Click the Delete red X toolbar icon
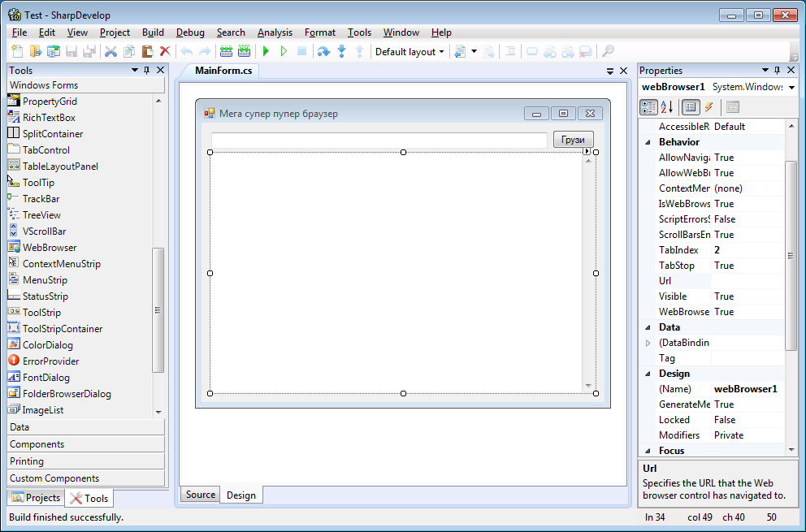806x532 pixels. pos(165,51)
